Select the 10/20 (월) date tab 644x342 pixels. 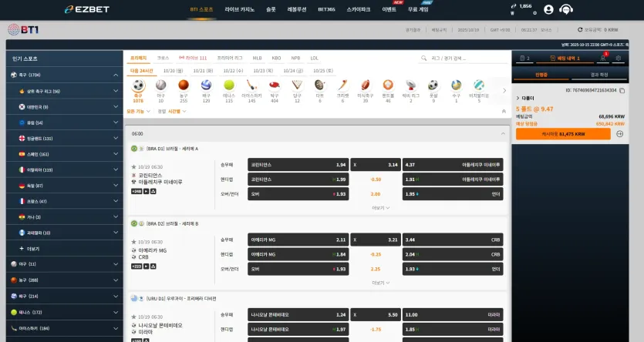click(173, 71)
